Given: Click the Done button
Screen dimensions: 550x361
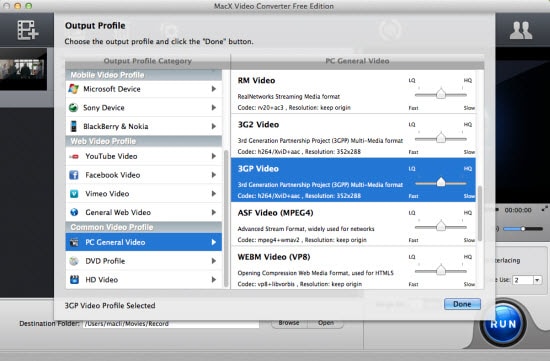Looking at the screenshot, I should (462, 304).
